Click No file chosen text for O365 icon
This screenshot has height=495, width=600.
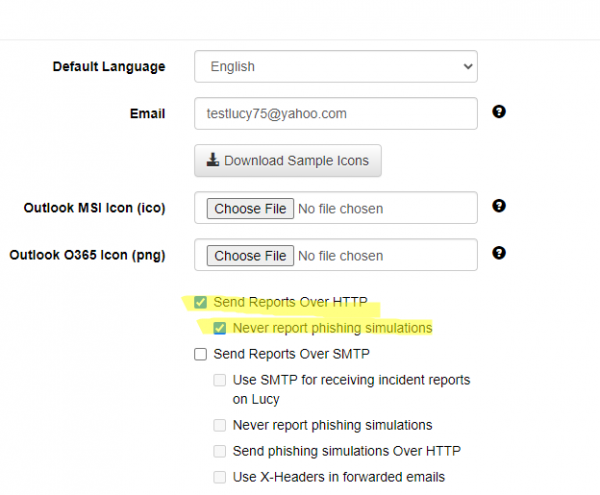click(341, 256)
